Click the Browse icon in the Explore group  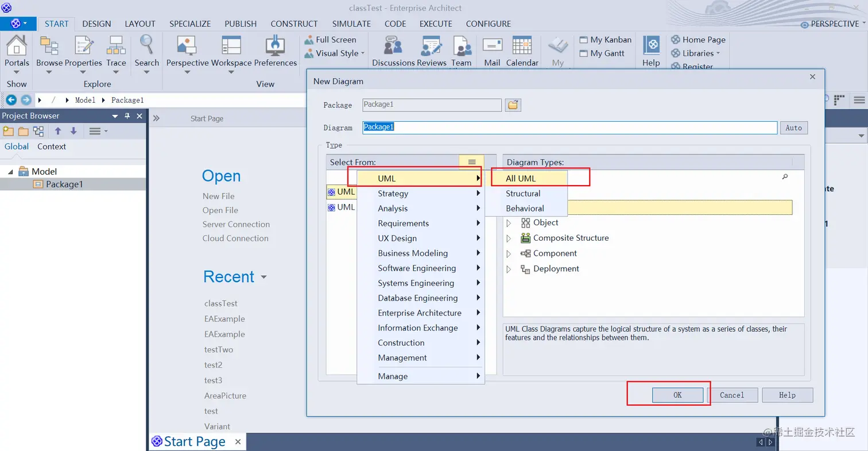click(49, 45)
